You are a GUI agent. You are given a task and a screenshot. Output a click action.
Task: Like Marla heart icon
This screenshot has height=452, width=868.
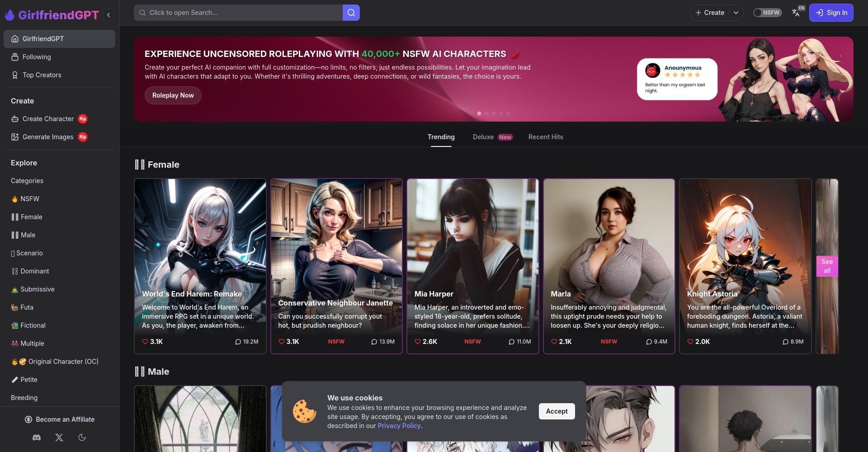[x=554, y=342]
